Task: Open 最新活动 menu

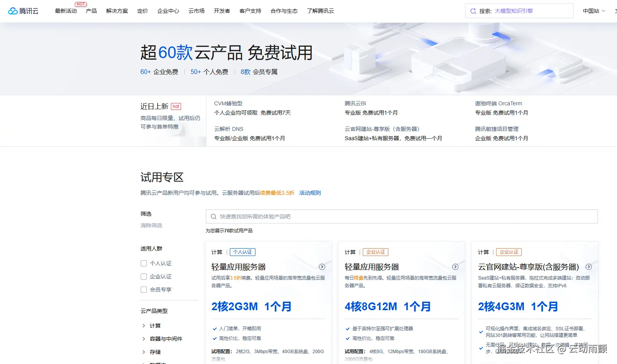Action: tap(66, 11)
